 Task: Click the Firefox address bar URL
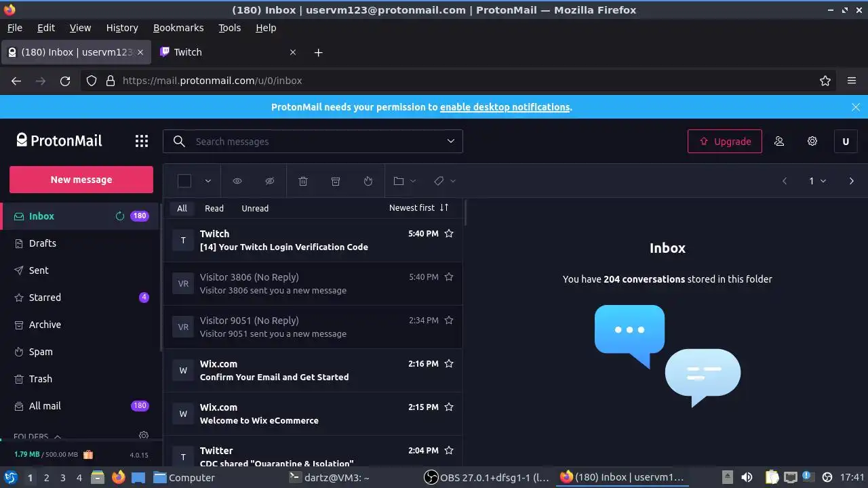pyautogui.click(x=212, y=81)
